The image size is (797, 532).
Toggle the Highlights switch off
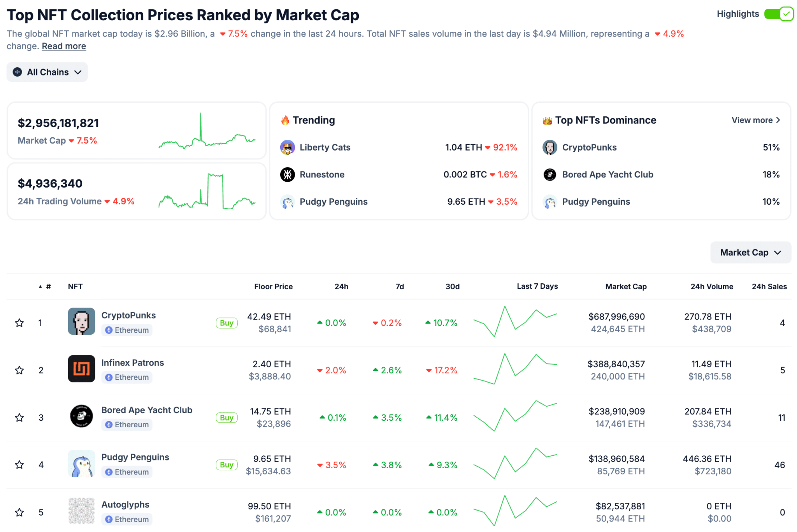click(x=778, y=14)
